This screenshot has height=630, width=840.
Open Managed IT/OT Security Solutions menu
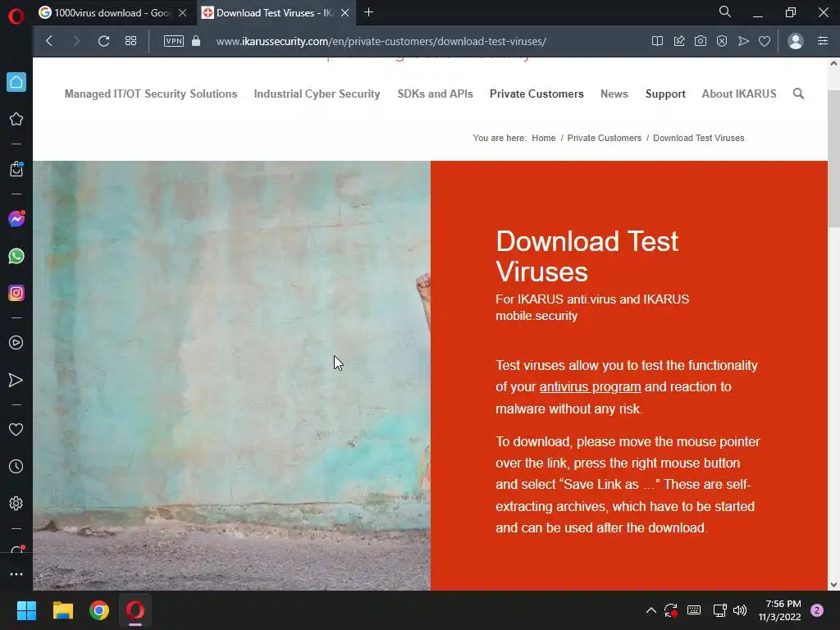(151, 94)
